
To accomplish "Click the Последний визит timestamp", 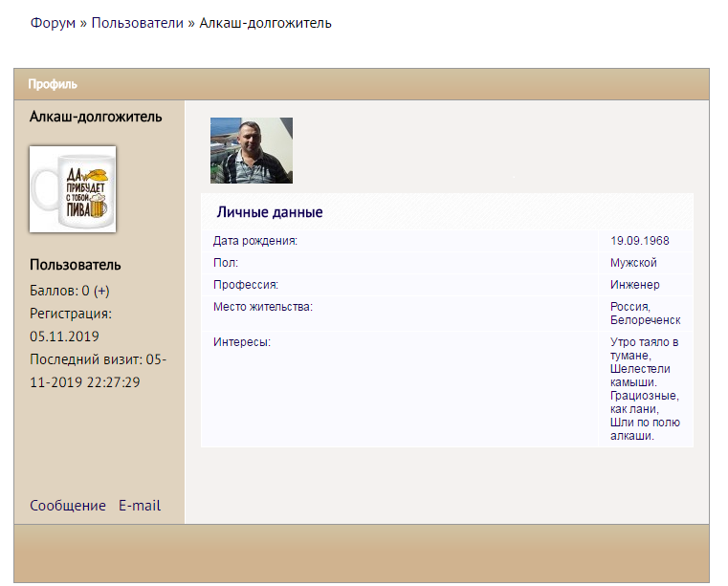I will click(99, 371).
